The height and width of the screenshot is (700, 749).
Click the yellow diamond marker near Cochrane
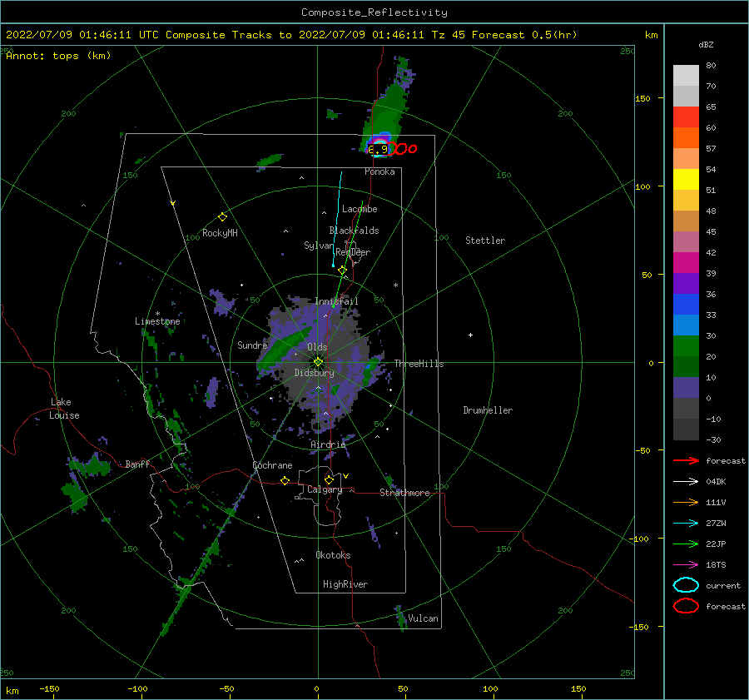[x=285, y=480]
